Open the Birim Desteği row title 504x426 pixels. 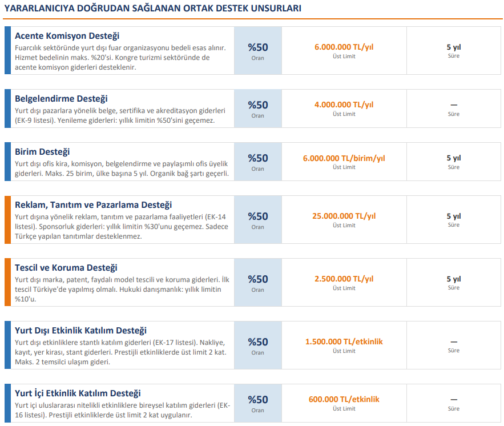(42, 152)
